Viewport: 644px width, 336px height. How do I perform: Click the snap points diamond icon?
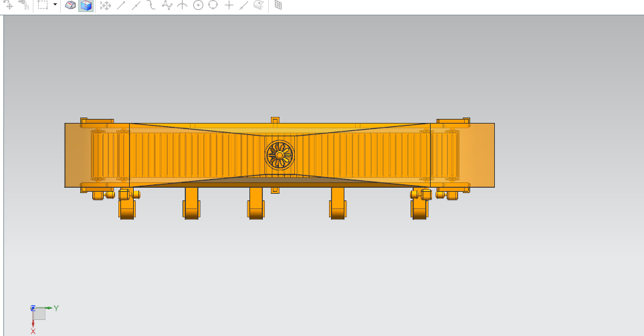106,5
